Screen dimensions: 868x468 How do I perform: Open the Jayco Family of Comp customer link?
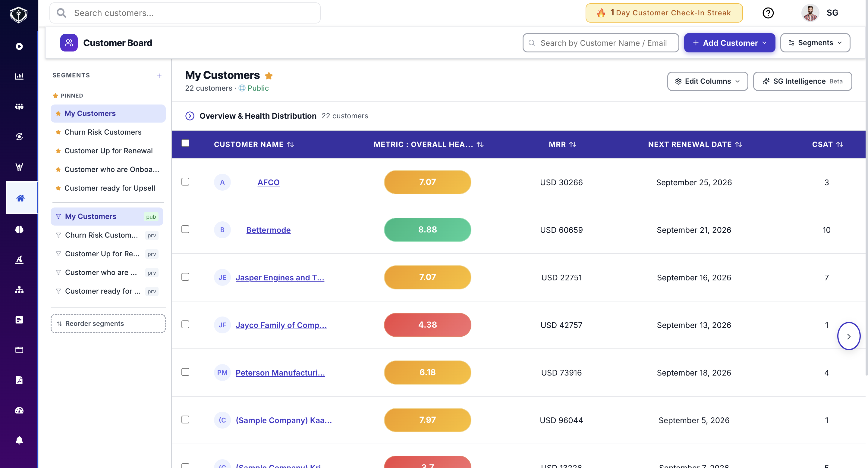click(x=281, y=325)
